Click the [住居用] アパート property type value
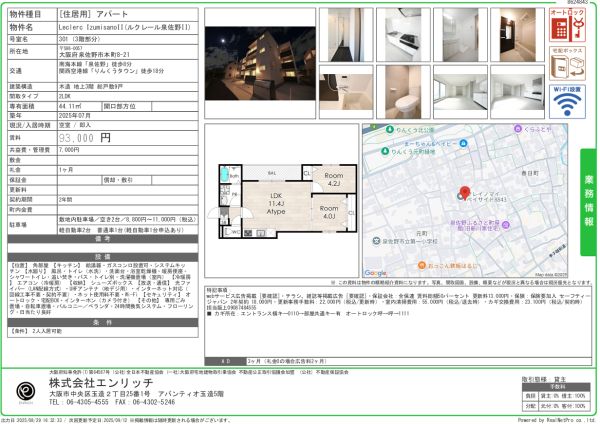 (93, 15)
